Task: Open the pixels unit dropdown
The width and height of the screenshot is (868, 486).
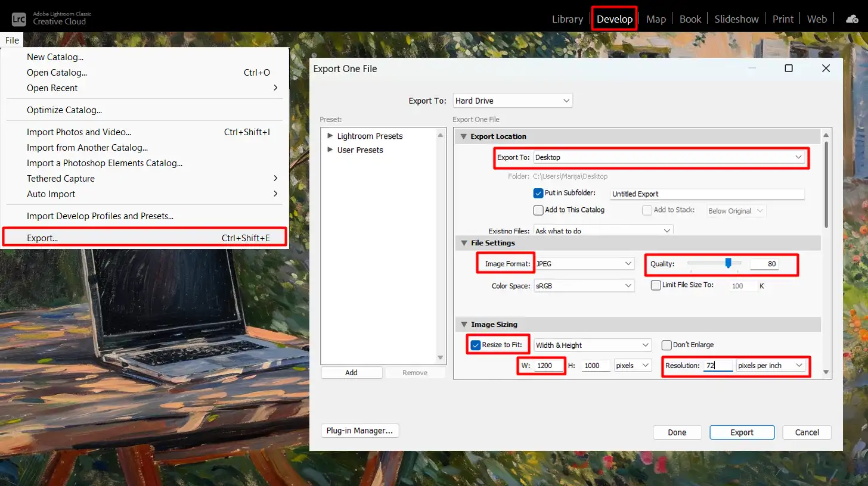Action: (x=633, y=366)
